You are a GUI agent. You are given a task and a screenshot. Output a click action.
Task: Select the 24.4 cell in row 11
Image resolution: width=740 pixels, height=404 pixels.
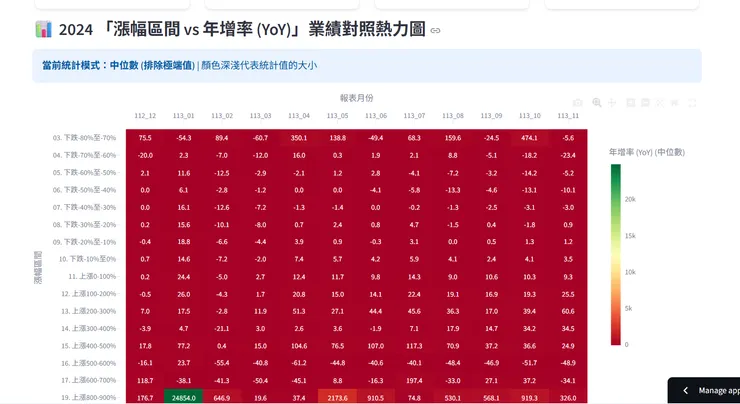(184, 277)
